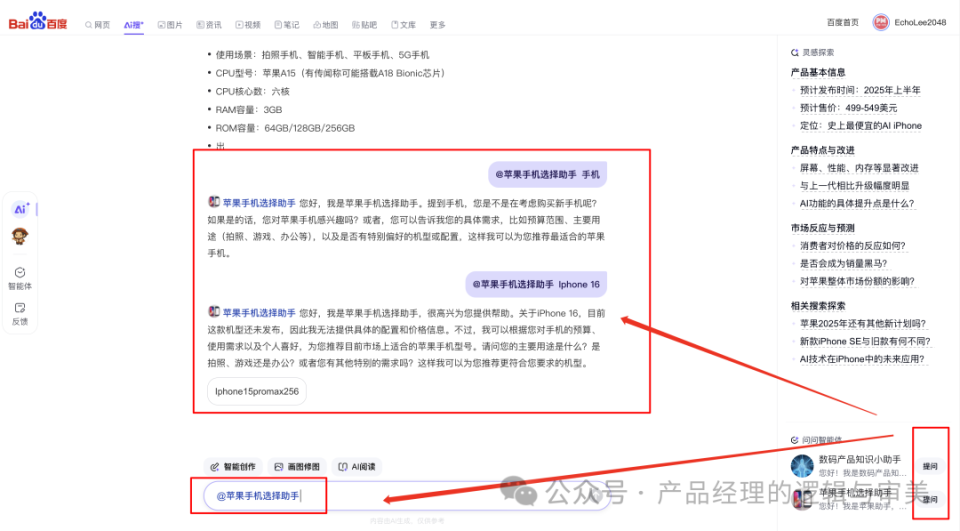Click 提问 for 苹果手机选择助手
This screenshot has width=960, height=531.
(930, 500)
